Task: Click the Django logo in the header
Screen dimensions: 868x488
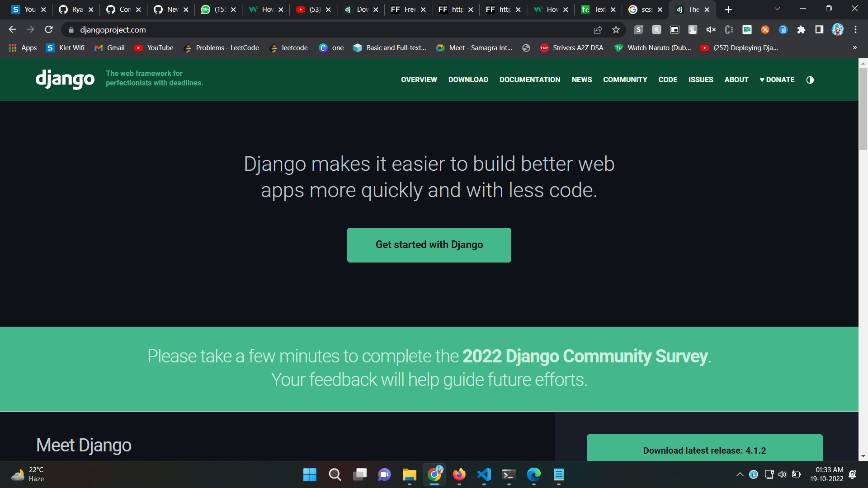Action: (65, 80)
